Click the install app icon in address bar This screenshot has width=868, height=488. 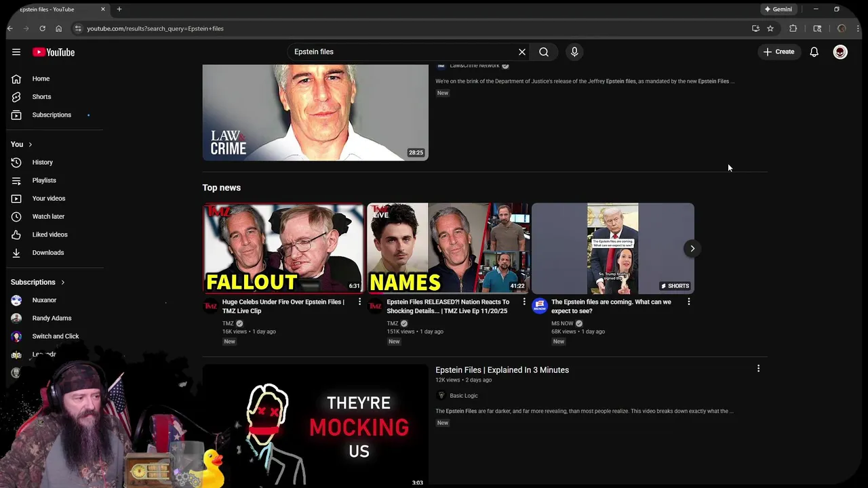(755, 28)
